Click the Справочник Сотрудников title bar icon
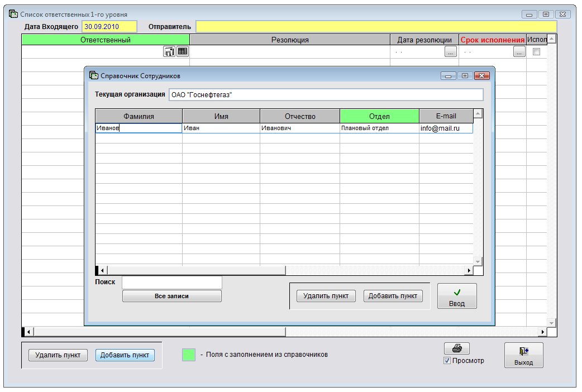Screen dimensions: 582x392 pyautogui.click(x=93, y=75)
